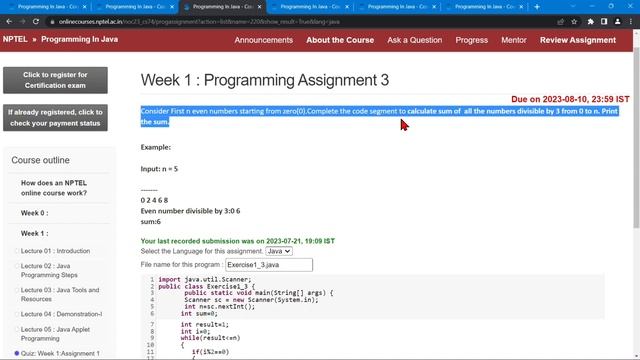Open Review Assignment in the header
Viewport: 640px width, 360px height.
(x=578, y=40)
